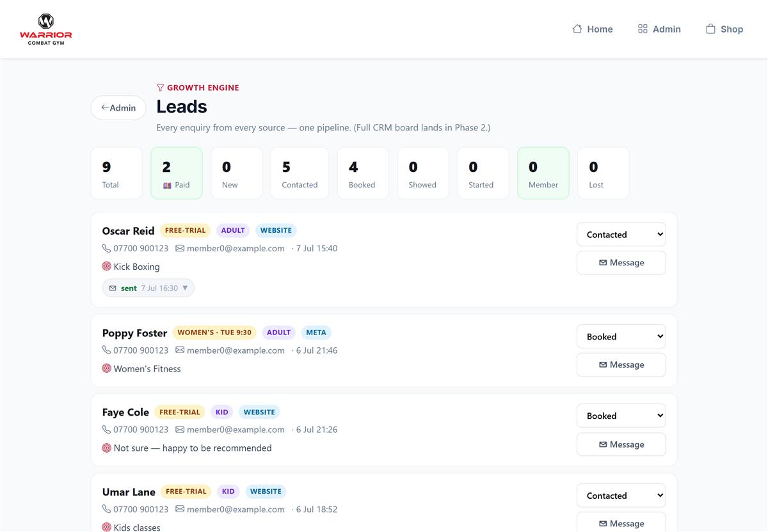Click the Shop bag icon

(x=710, y=29)
